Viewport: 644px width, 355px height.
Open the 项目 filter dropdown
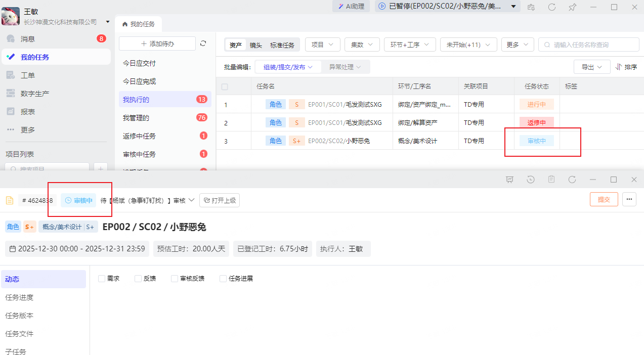[x=322, y=44]
